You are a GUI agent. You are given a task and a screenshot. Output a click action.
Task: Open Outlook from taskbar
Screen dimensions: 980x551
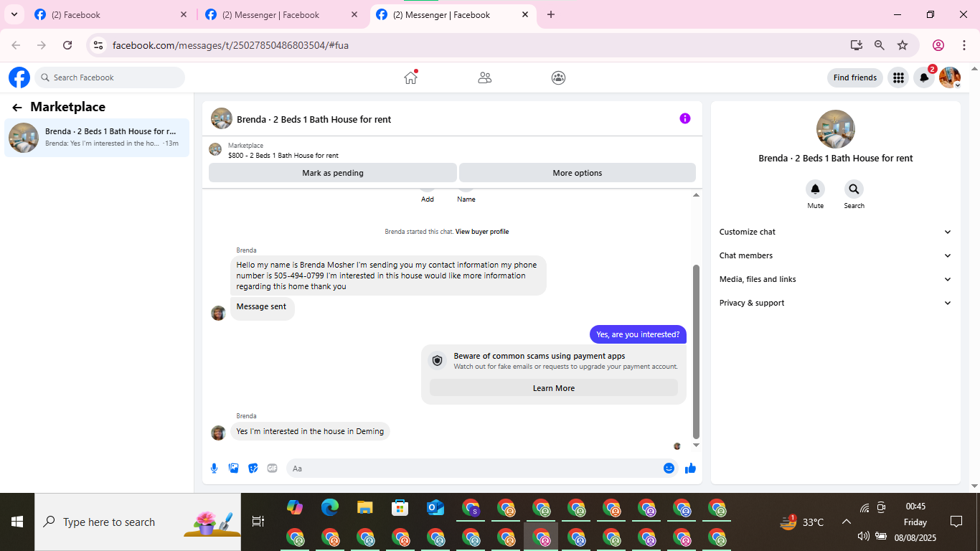click(435, 507)
